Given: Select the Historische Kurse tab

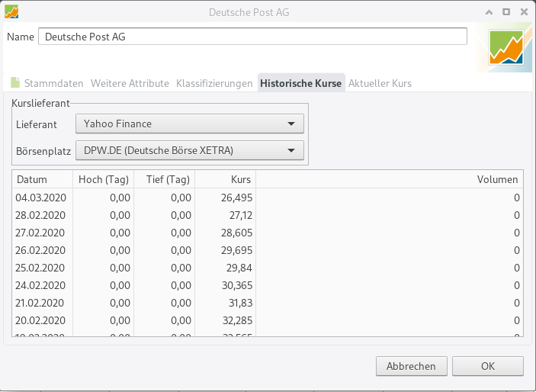Looking at the screenshot, I should [301, 83].
